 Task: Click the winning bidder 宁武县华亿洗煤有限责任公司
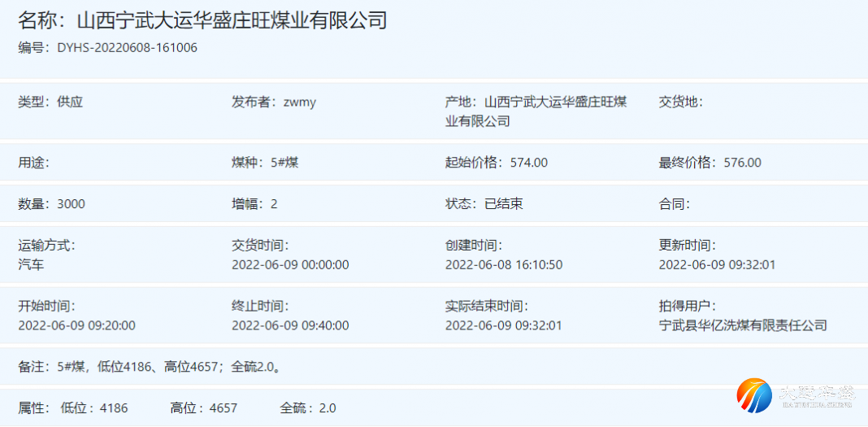coord(743,325)
